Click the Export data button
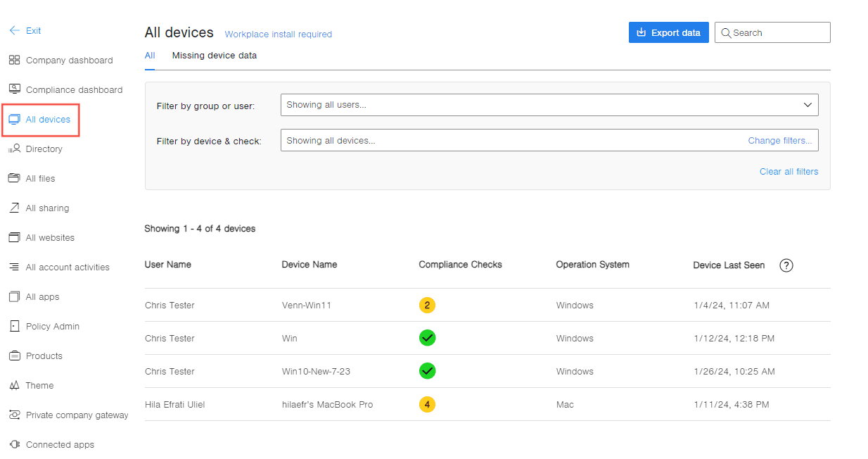The height and width of the screenshot is (459, 868). (x=669, y=32)
